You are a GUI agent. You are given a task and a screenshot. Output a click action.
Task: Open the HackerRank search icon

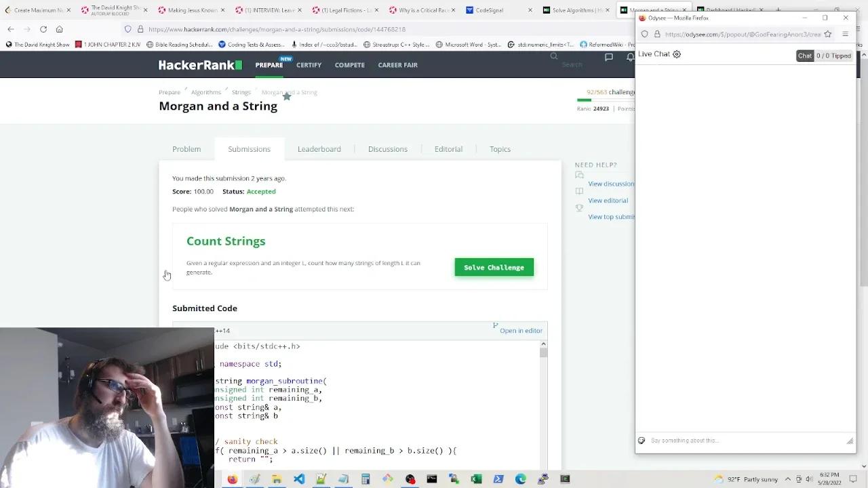pyautogui.click(x=554, y=57)
